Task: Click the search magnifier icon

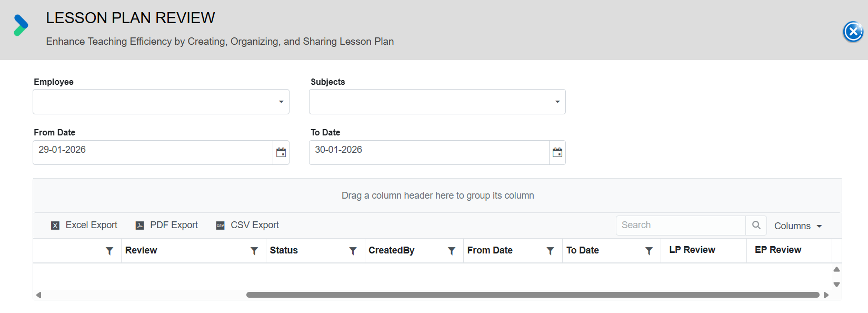Action: [x=756, y=225]
